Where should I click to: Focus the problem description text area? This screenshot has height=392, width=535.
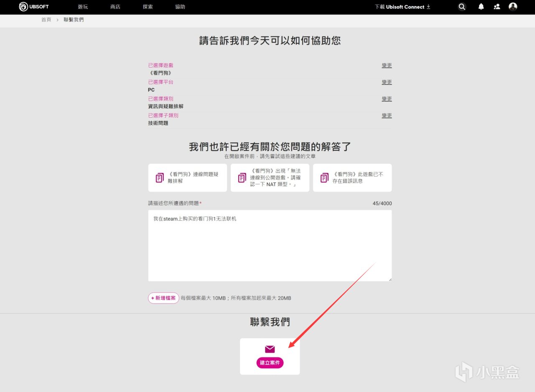[x=270, y=245]
